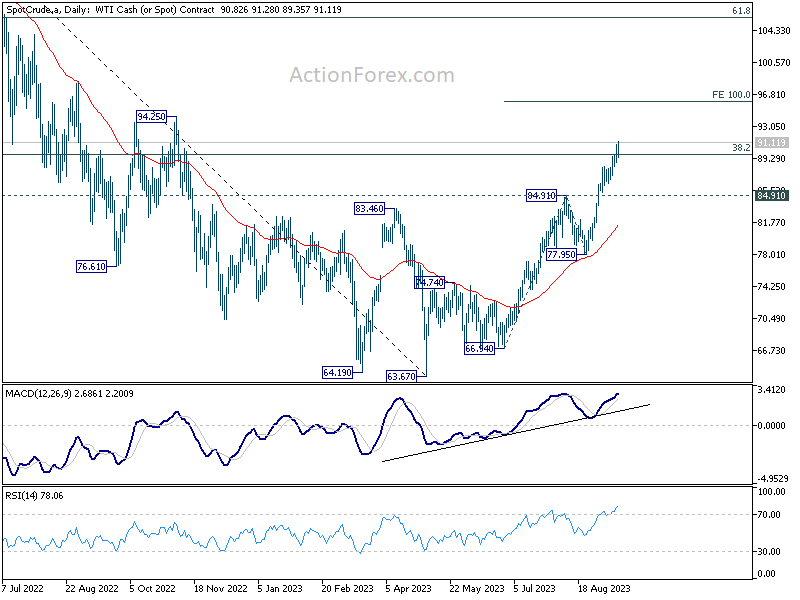Click the 89.290 price axis value

pos(773,159)
